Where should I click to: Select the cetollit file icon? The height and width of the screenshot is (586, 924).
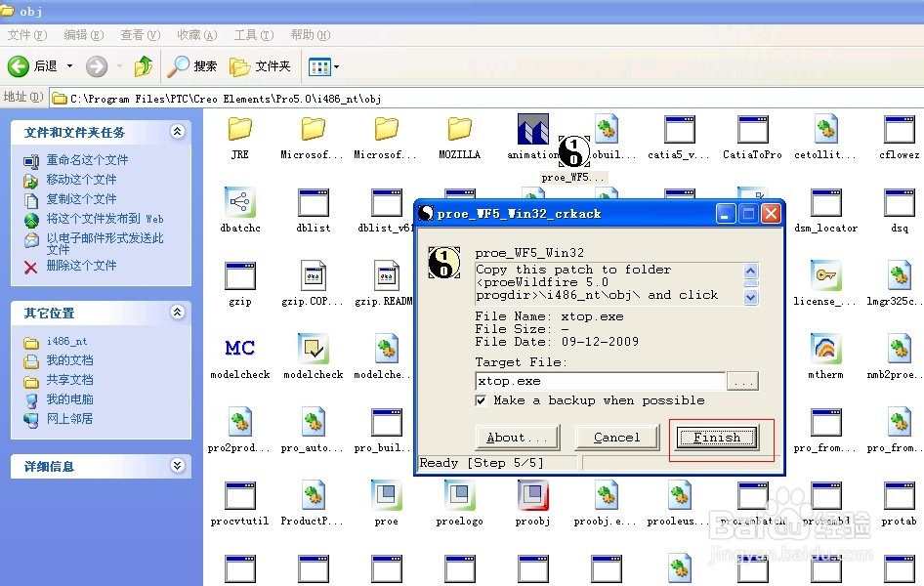(826, 130)
